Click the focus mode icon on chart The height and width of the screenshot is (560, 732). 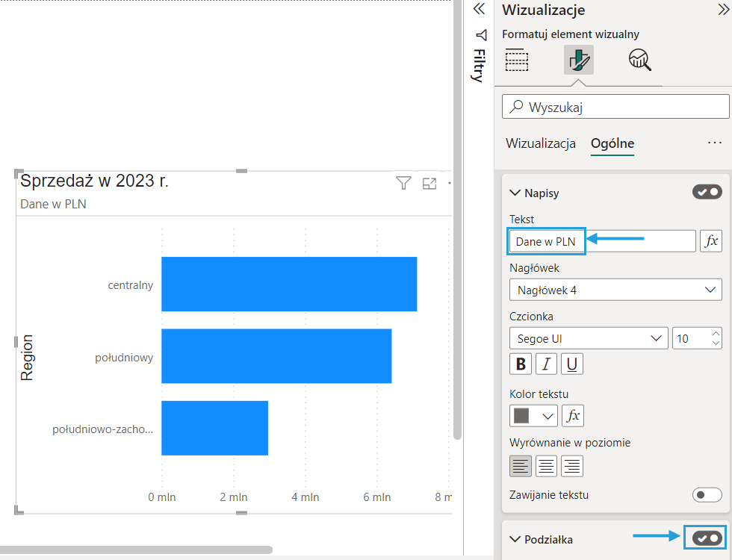(429, 184)
